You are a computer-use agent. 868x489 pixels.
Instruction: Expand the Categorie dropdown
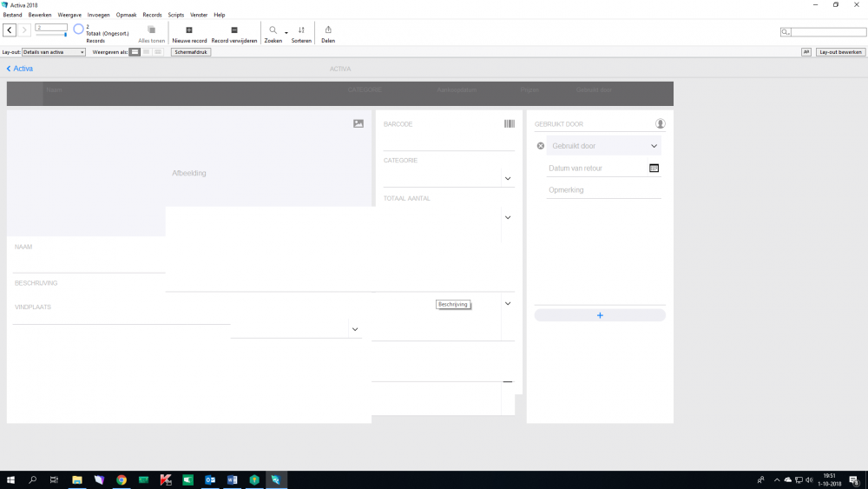click(508, 179)
